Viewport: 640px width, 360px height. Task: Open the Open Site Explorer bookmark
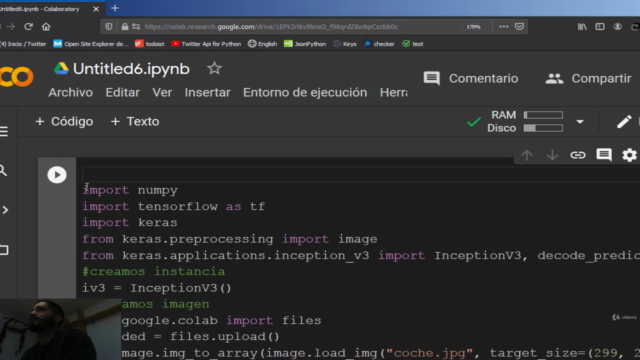point(91,44)
